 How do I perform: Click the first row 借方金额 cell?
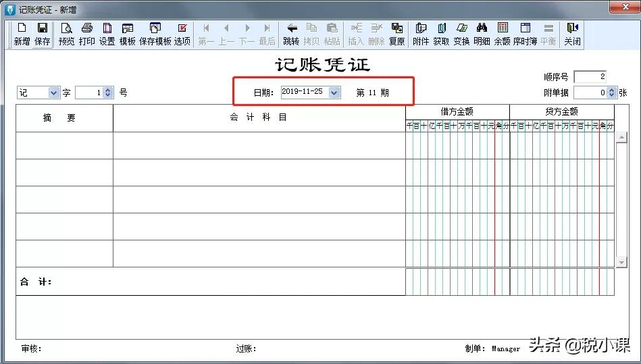pos(458,145)
